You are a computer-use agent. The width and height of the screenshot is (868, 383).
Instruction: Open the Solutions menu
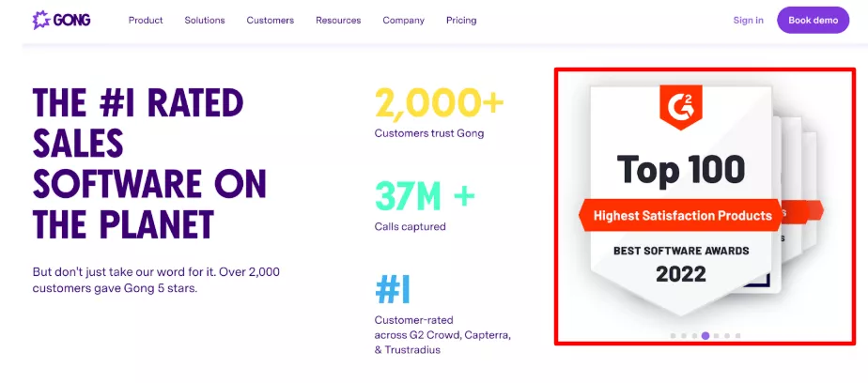pyautogui.click(x=205, y=20)
